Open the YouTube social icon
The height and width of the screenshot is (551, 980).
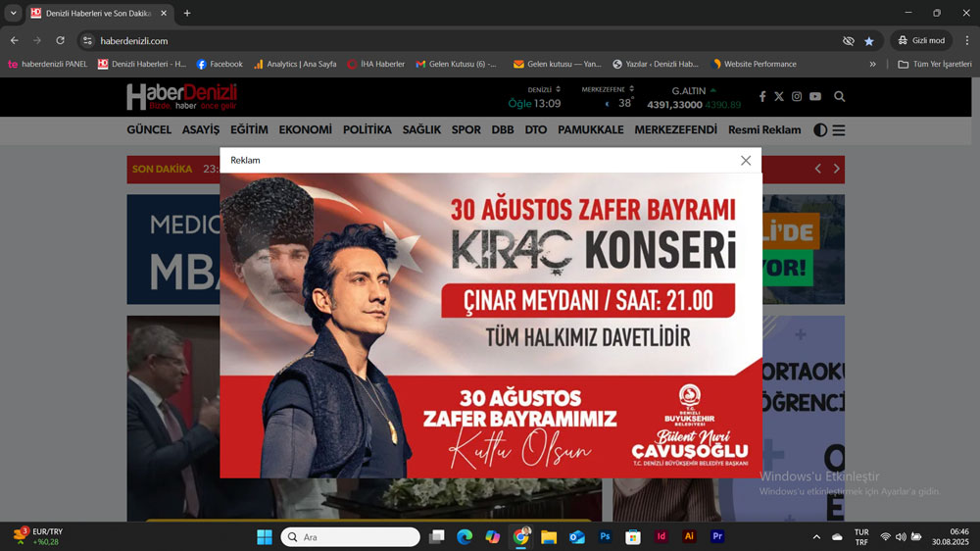(x=815, y=97)
